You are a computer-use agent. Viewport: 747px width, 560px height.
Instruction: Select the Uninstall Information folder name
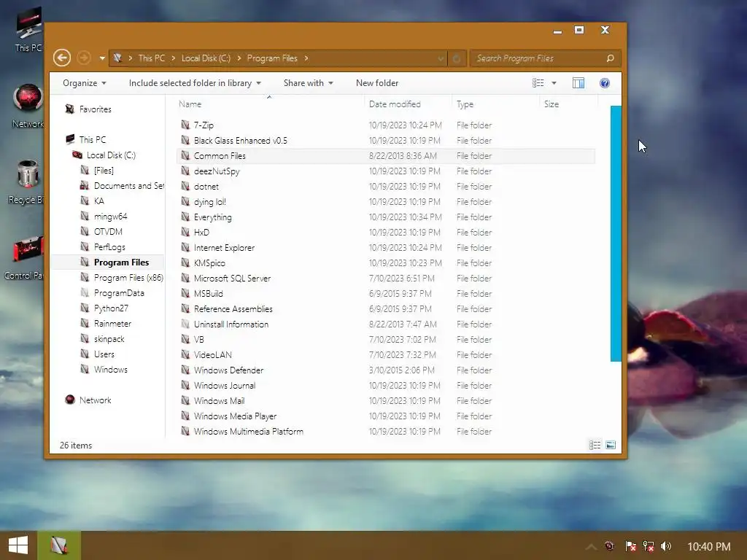(x=231, y=324)
